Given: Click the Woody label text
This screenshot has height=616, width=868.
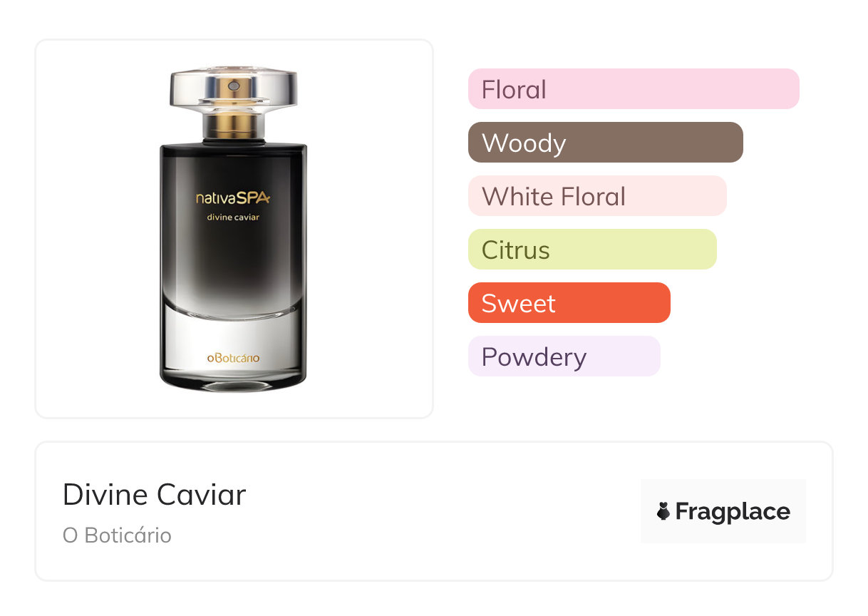Looking at the screenshot, I should pos(524,143).
